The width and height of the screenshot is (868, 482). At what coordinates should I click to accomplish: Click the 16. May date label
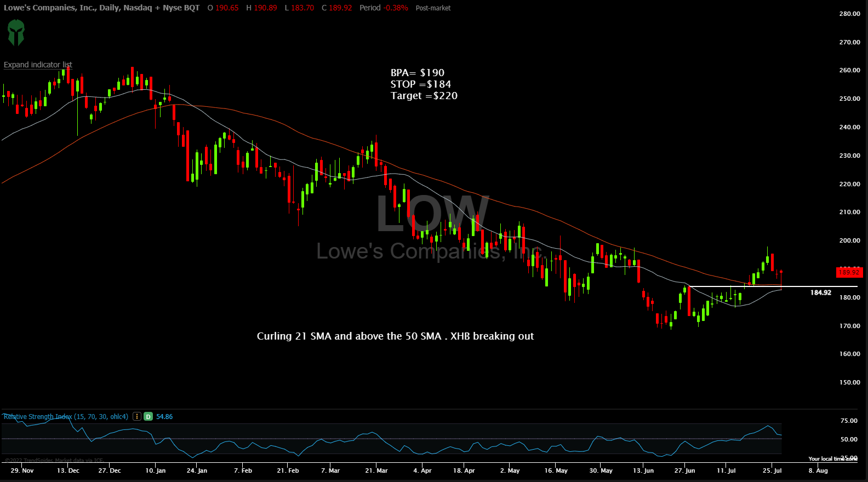[556, 470]
